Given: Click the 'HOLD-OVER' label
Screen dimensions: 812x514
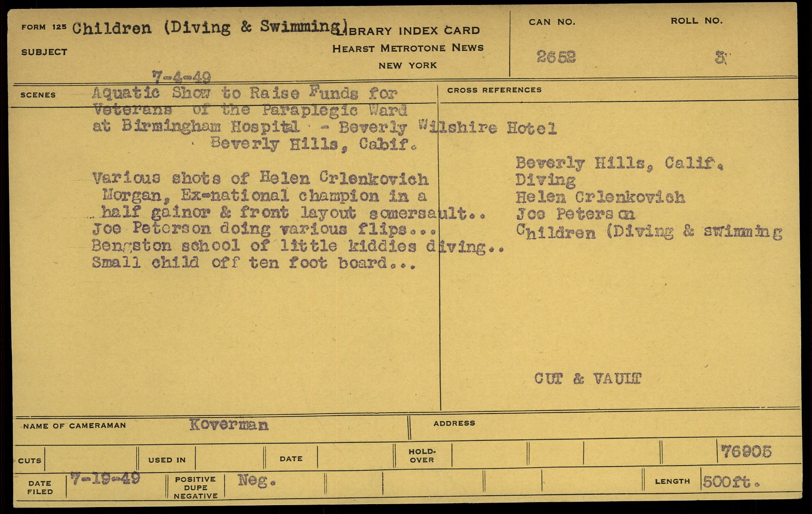Looking at the screenshot, I should pyautogui.click(x=422, y=456).
